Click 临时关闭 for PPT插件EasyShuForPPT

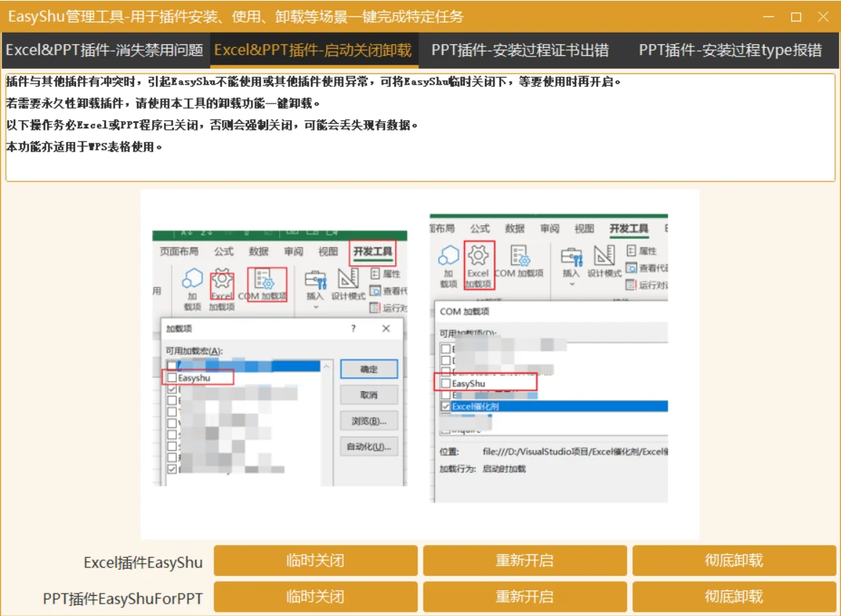click(x=315, y=596)
